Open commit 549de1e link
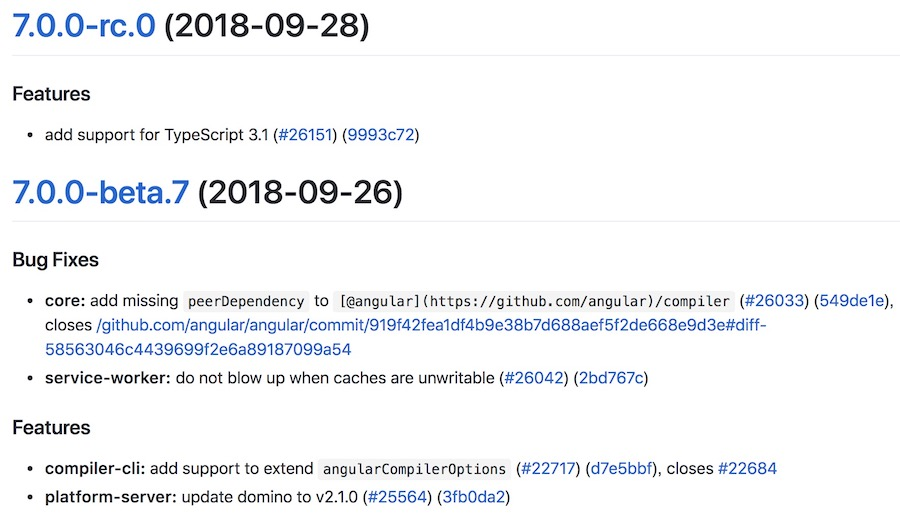Image resolution: width=900 pixels, height=528 pixels. coord(852,301)
